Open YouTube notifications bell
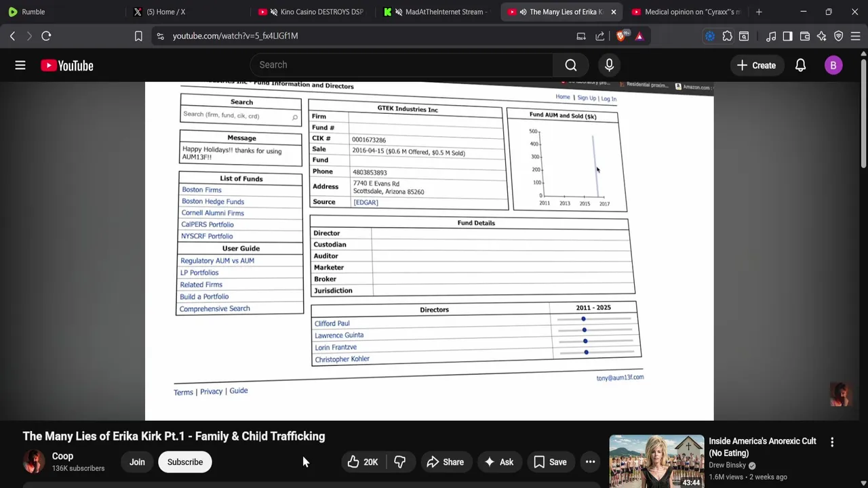Image resolution: width=868 pixels, height=488 pixels. pos(801,65)
